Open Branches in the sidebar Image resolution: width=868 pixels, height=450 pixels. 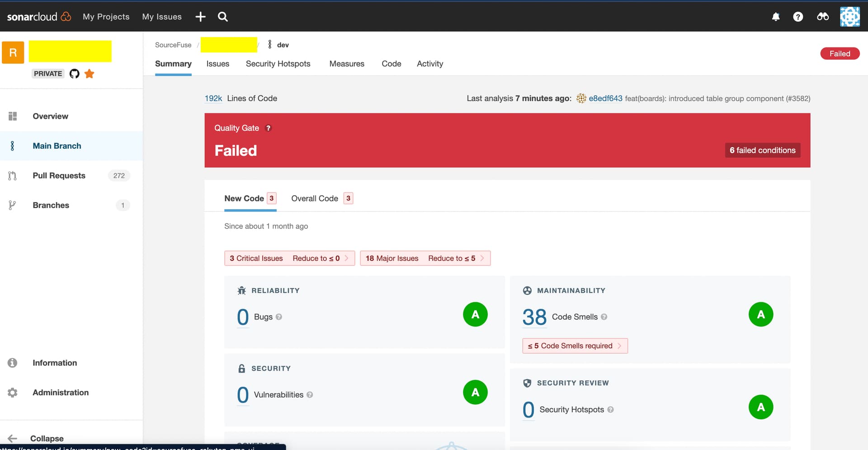[x=71, y=205]
